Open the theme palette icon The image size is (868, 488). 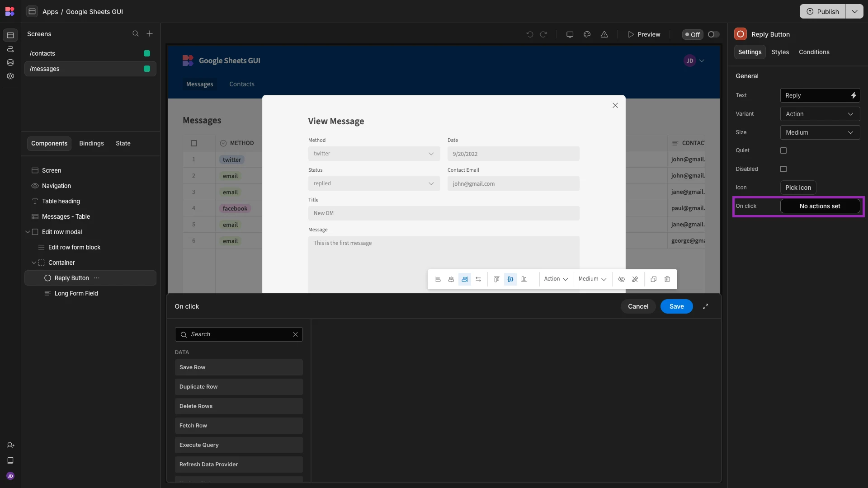coord(587,34)
